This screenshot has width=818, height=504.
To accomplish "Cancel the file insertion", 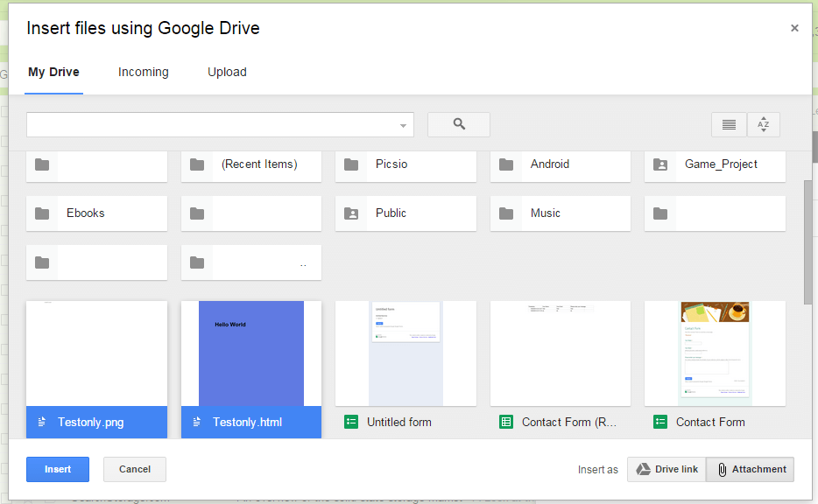I will [x=134, y=469].
